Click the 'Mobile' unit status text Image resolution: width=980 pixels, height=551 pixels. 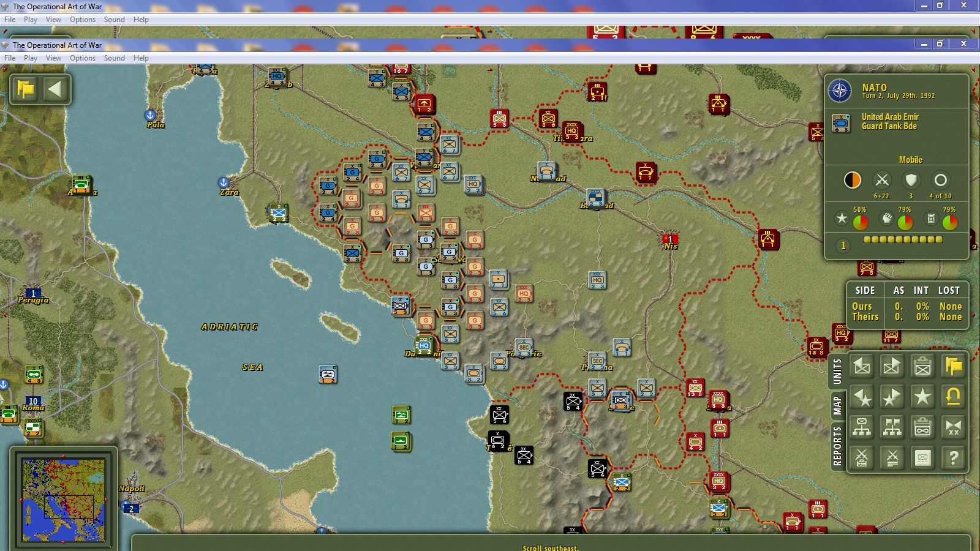(x=910, y=160)
